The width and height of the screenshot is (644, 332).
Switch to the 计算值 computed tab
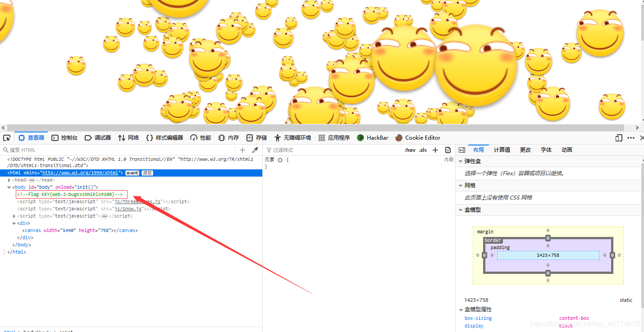click(x=502, y=150)
